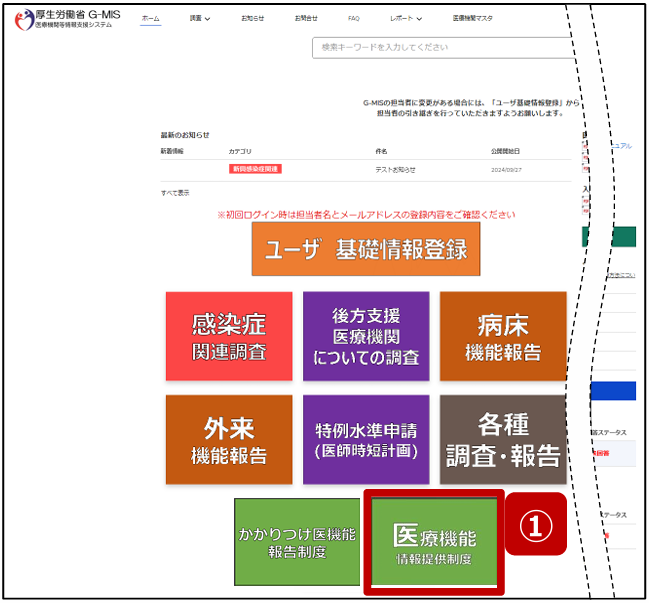
Task: Select the 新型感染症関連 category tag
Action: [x=255, y=169]
